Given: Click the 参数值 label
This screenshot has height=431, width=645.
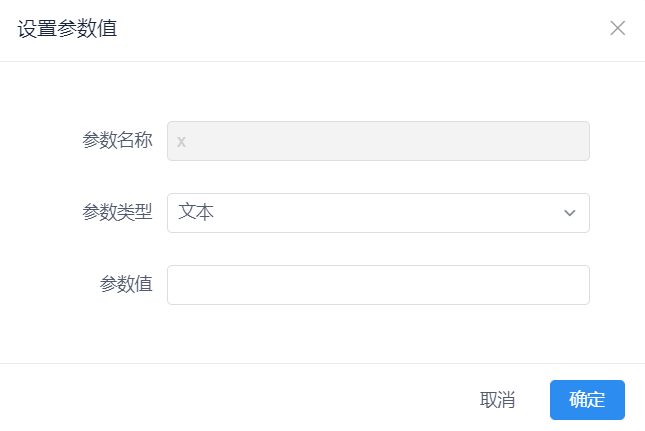Looking at the screenshot, I should pyautogui.click(x=126, y=285).
